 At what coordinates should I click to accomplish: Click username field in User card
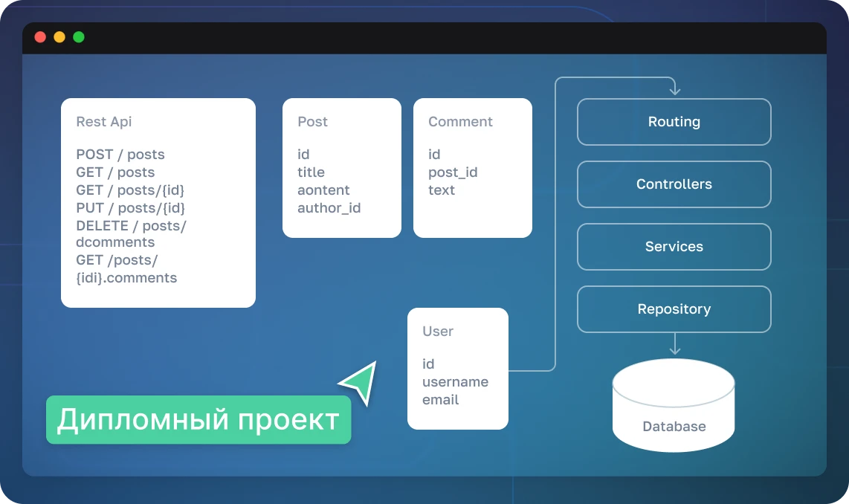pos(455,382)
